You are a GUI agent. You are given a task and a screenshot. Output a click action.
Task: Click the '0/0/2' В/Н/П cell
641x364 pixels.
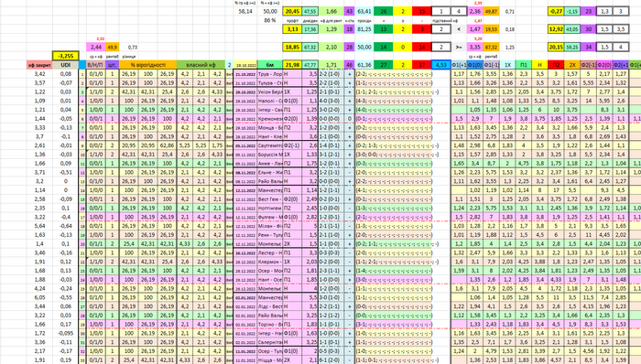(95, 145)
